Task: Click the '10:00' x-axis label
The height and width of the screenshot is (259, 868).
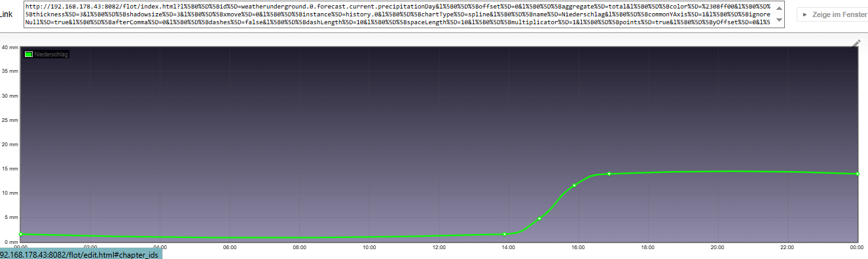Action: (x=369, y=248)
